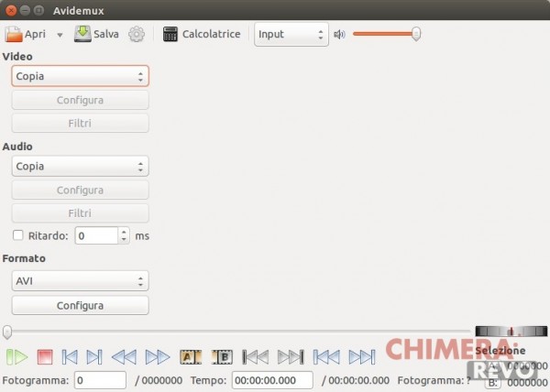
Task: Click the Audio Filtri button
Action: coord(80,213)
